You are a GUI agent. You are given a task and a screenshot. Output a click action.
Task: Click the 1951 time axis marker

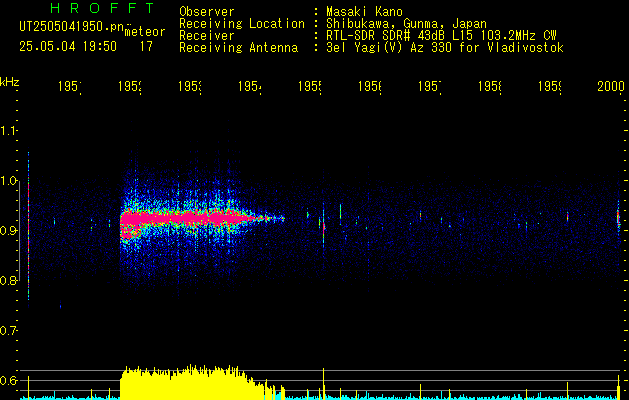point(70,86)
